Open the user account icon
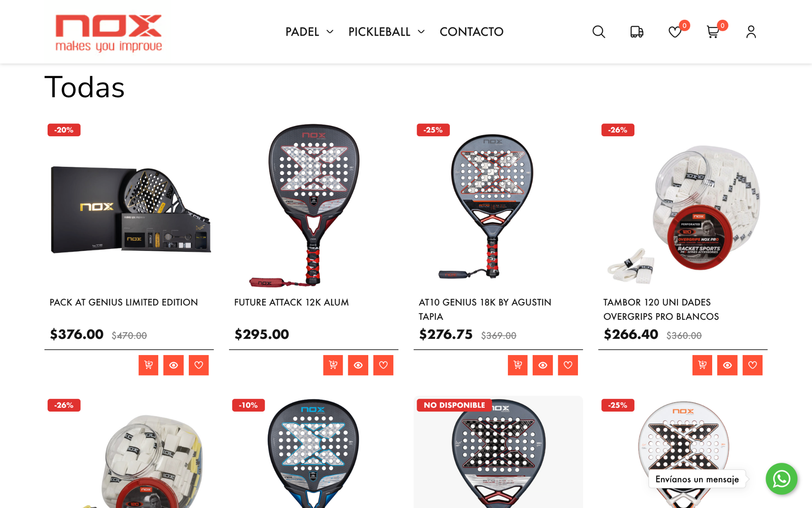Viewport: 812px width, 508px height. pyautogui.click(x=751, y=32)
